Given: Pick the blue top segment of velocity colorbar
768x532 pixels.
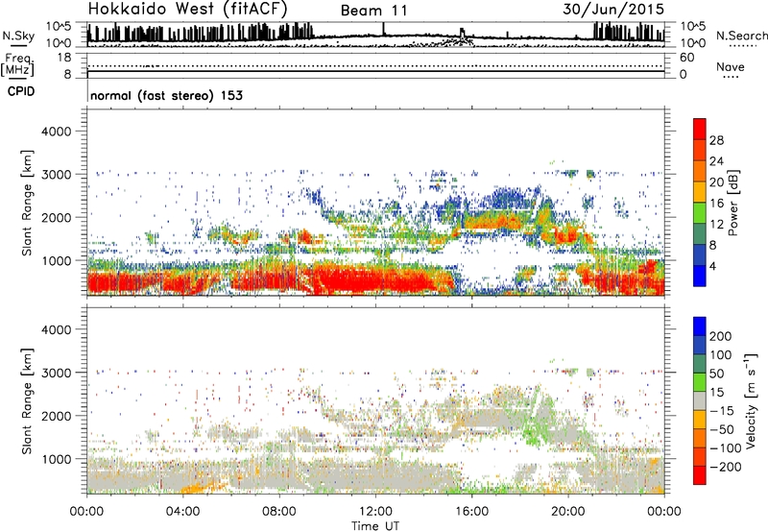Looking at the screenshot, I should pyautogui.click(x=700, y=326).
